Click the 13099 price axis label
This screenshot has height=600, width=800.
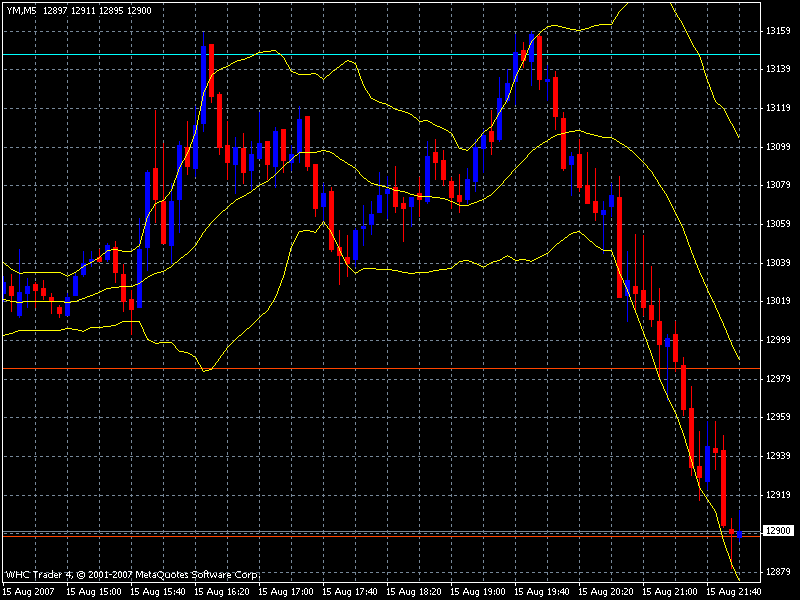(x=778, y=146)
